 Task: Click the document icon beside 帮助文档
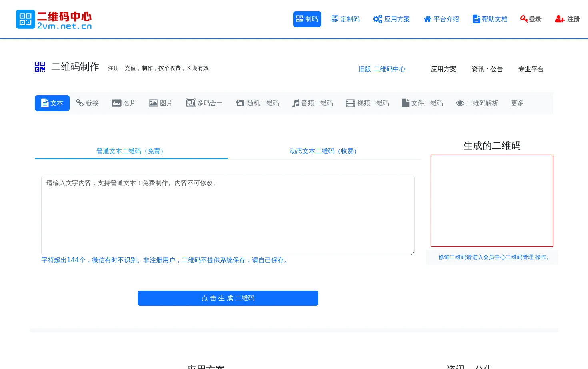tap(476, 19)
